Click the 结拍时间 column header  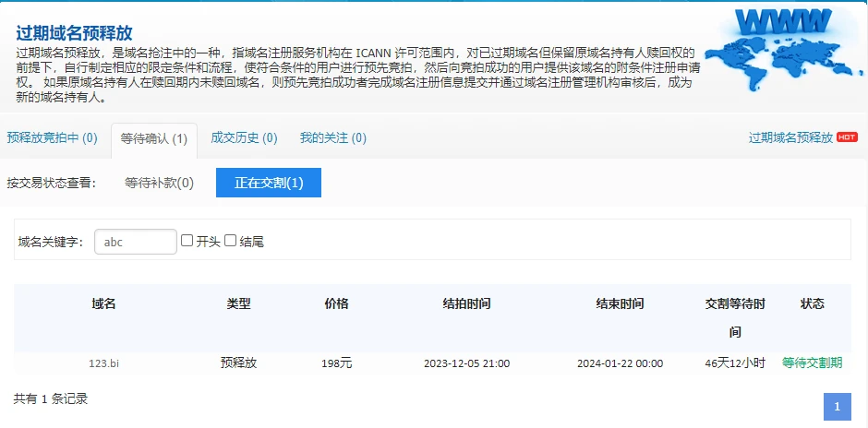point(466,303)
